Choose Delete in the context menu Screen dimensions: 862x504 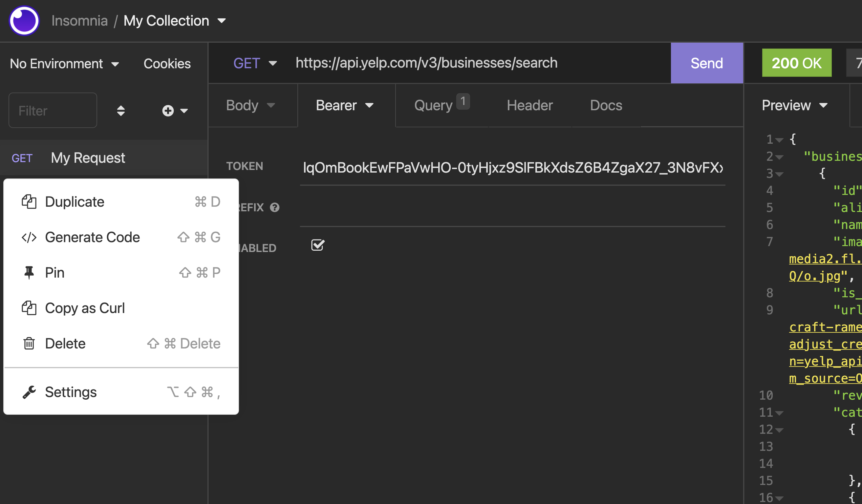[x=121, y=344]
